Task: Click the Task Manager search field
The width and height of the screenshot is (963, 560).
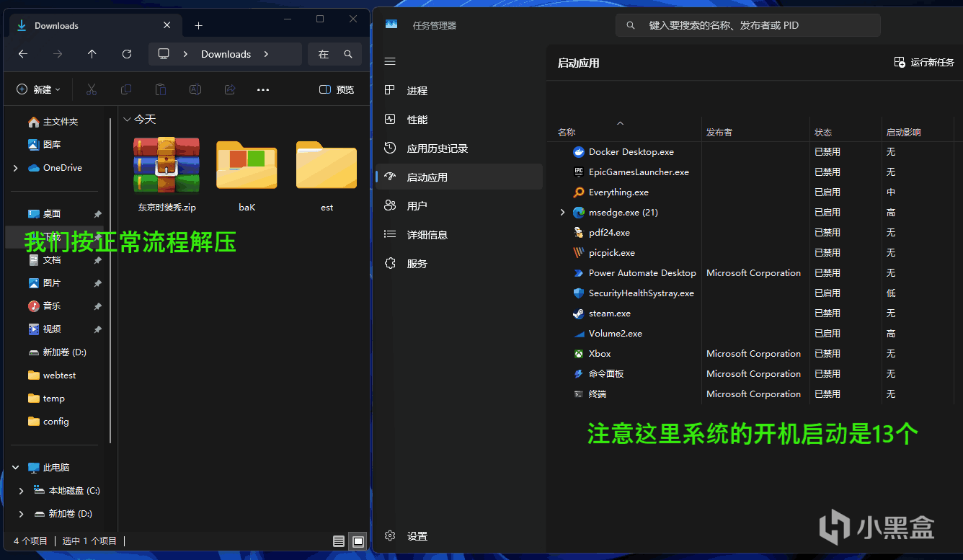Action: [x=748, y=25]
